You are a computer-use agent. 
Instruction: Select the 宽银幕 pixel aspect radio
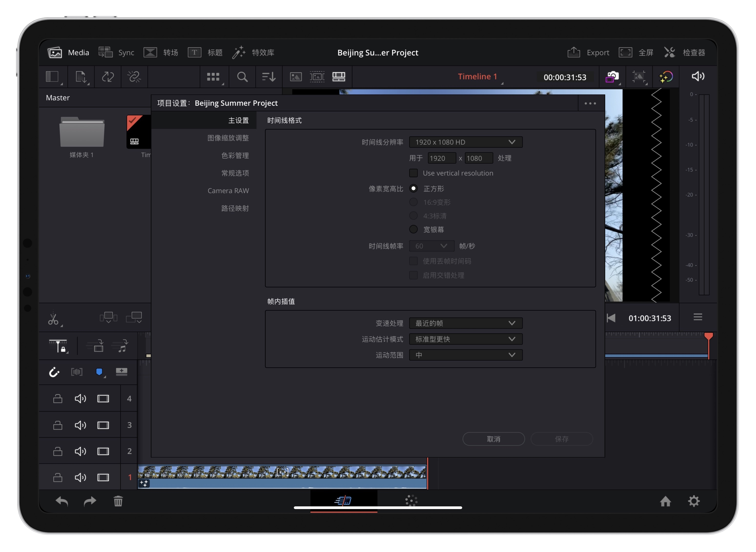tap(413, 229)
